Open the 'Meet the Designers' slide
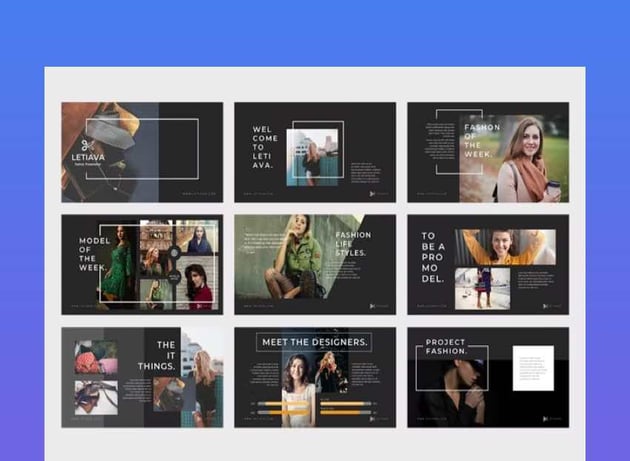 click(314, 377)
